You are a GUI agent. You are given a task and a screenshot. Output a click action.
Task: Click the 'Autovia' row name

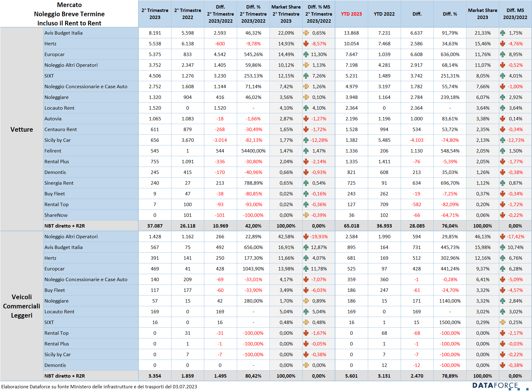(53, 119)
